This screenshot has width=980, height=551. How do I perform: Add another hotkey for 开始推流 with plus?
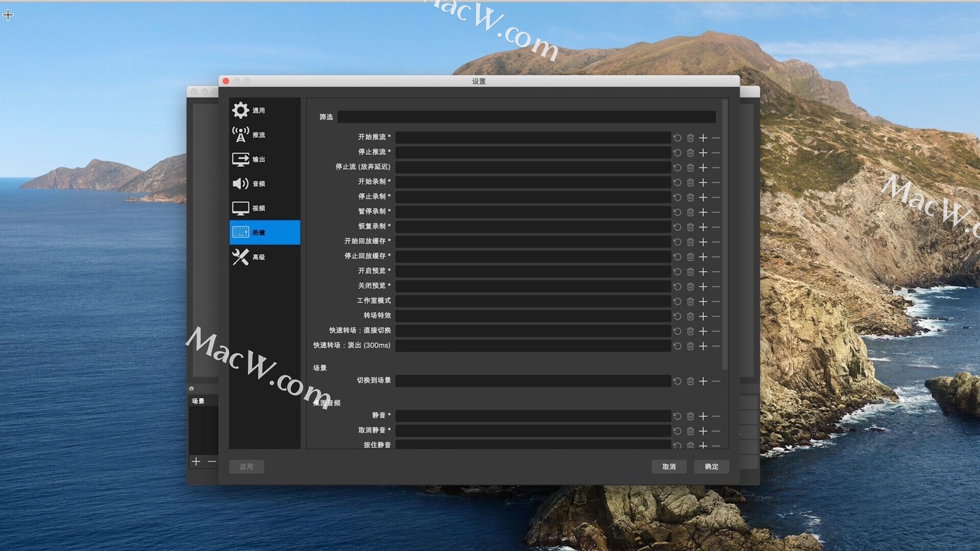pyautogui.click(x=703, y=138)
